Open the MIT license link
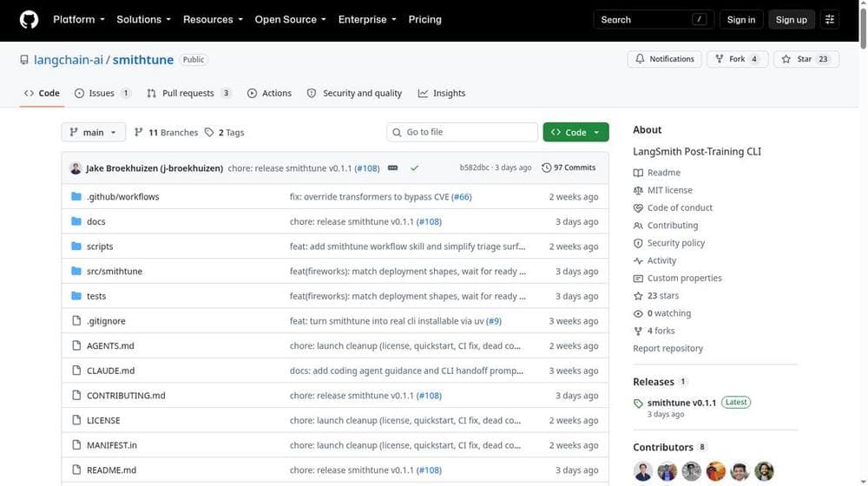Viewport: 868px width, 486px height. tap(662, 190)
